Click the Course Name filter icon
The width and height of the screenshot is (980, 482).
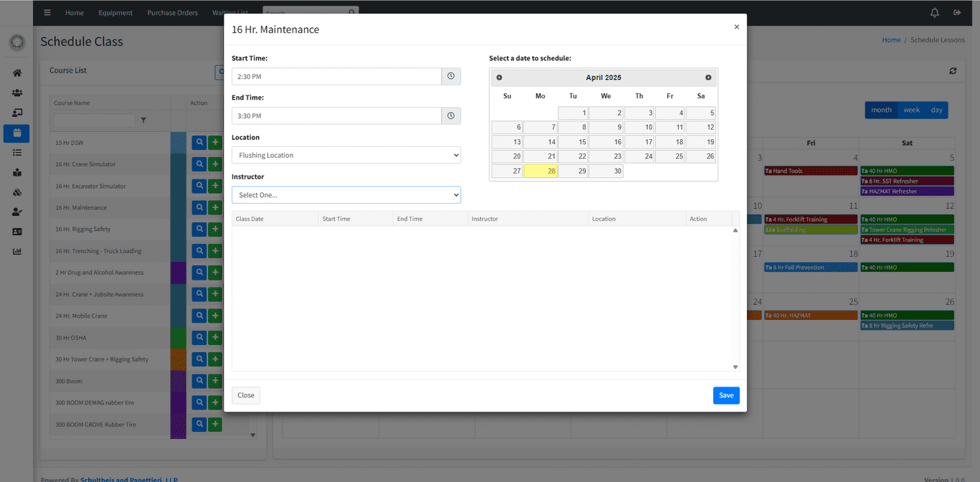coord(143,120)
